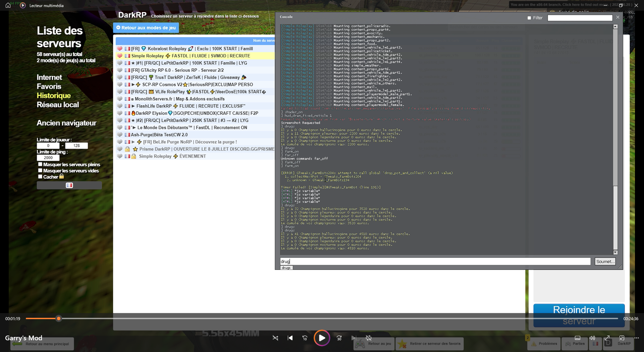
Task: Click the console scrollbar down arrow
Action: click(x=615, y=252)
